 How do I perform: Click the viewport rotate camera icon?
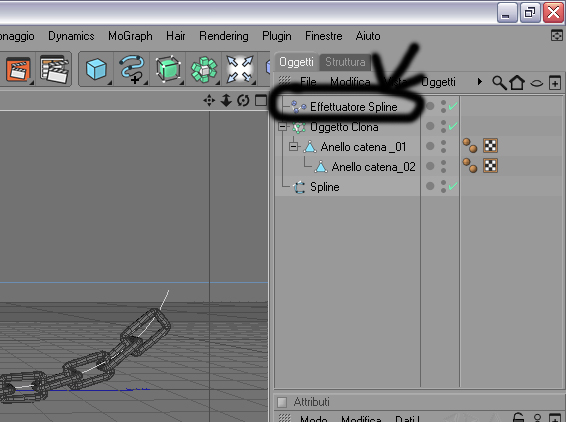tap(243, 100)
